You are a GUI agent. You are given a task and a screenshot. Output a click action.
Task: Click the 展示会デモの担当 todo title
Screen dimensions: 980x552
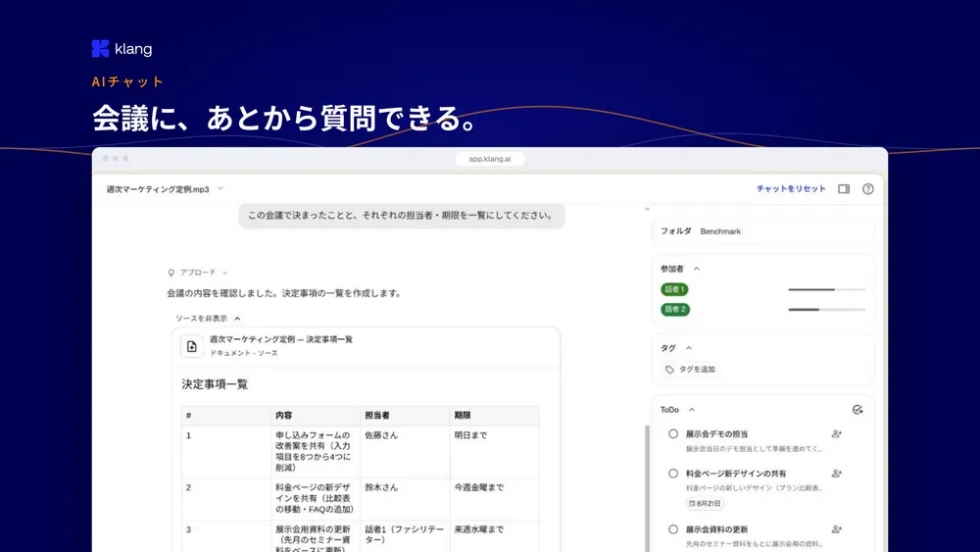point(716,433)
